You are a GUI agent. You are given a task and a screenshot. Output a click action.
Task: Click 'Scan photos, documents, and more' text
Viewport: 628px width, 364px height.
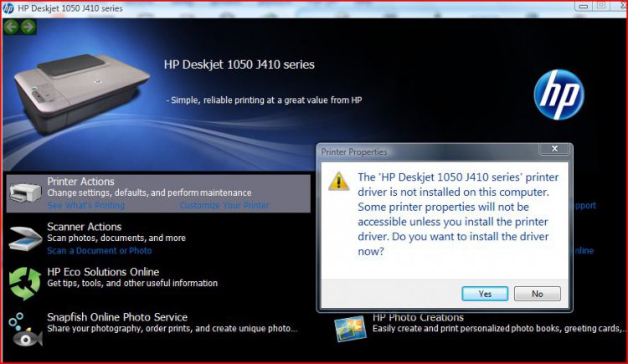(116, 238)
